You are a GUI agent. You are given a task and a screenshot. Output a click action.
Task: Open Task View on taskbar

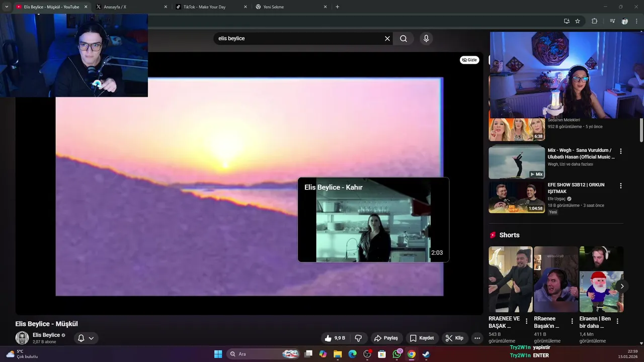pos(308,354)
